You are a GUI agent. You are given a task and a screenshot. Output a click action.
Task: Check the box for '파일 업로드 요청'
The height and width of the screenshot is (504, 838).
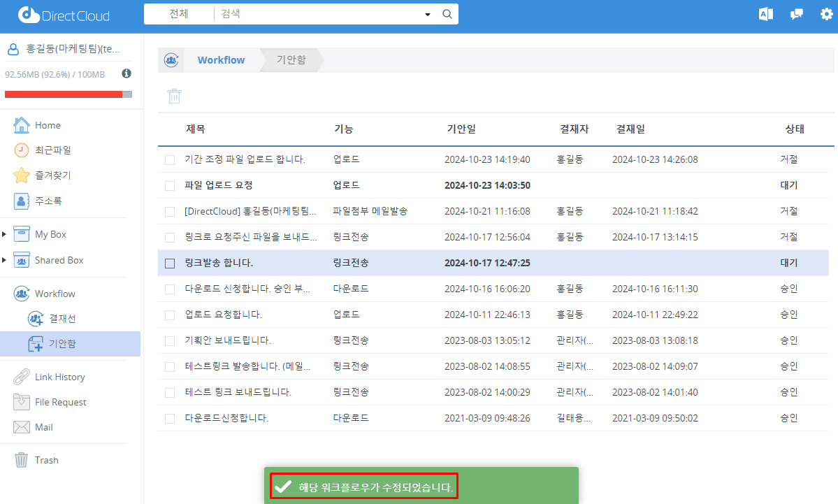click(x=170, y=186)
